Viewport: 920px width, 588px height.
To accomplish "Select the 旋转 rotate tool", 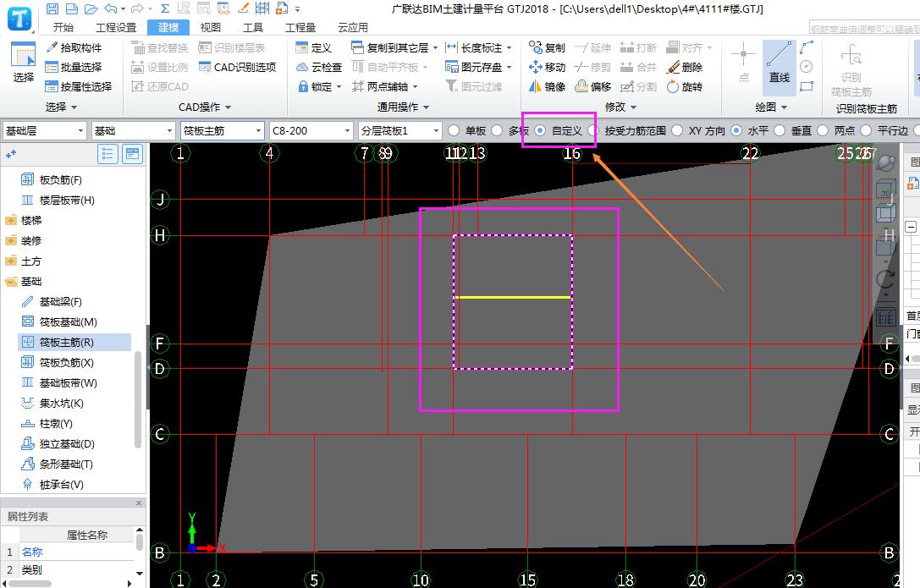I will click(x=685, y=86).
